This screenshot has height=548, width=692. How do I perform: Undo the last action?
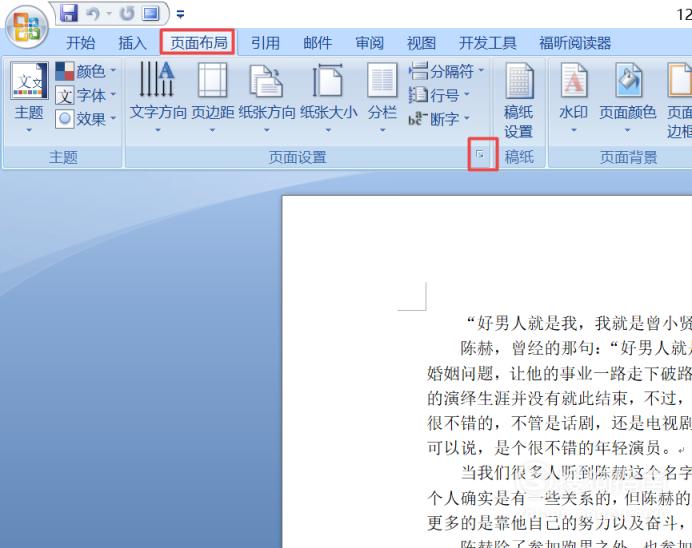(x=93, y=14)
